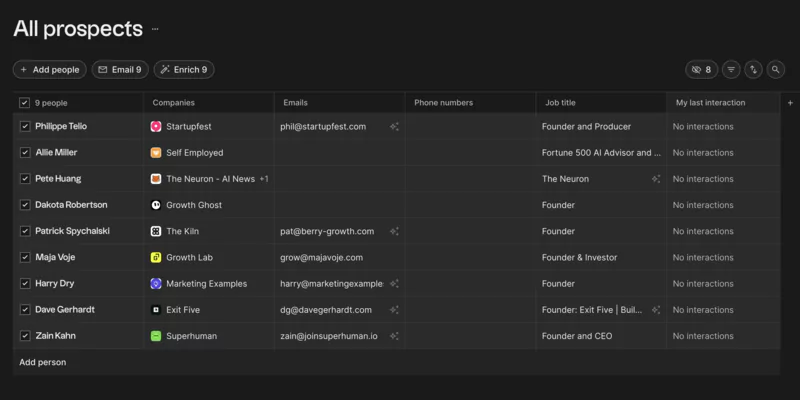Uncheck Allie Miller's row checkbox
The image size is (800, 400).
[x=24, y=153]
